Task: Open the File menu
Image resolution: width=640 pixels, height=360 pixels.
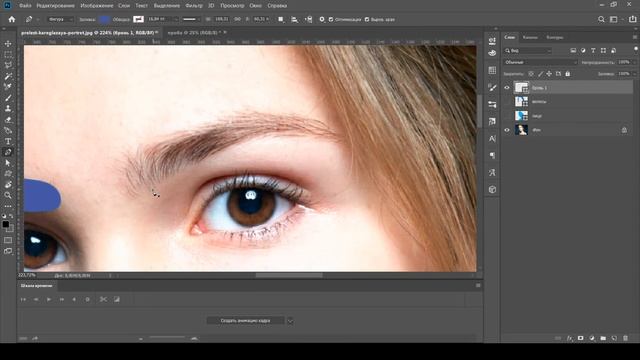Action: tap(25, 6)
